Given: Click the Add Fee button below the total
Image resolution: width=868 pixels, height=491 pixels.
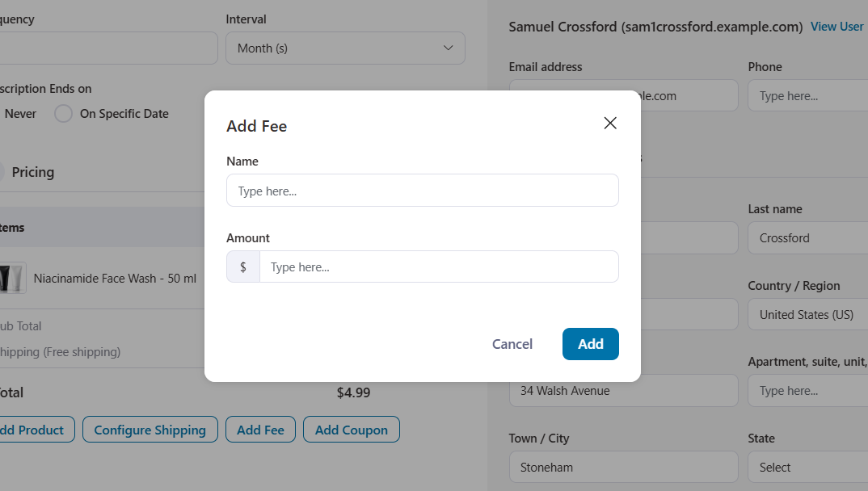Looking at the screenshot, I should pyautogui.click(x=260, y=430).
